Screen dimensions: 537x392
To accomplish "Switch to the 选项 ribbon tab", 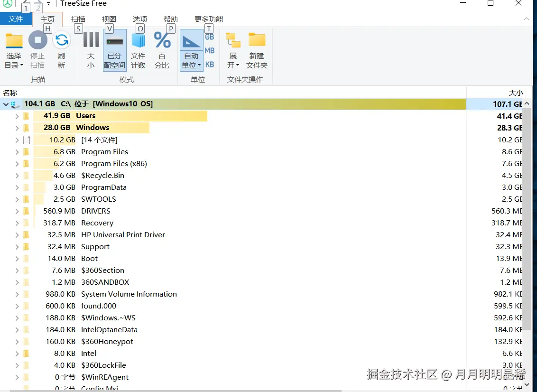I will [140, 19].
